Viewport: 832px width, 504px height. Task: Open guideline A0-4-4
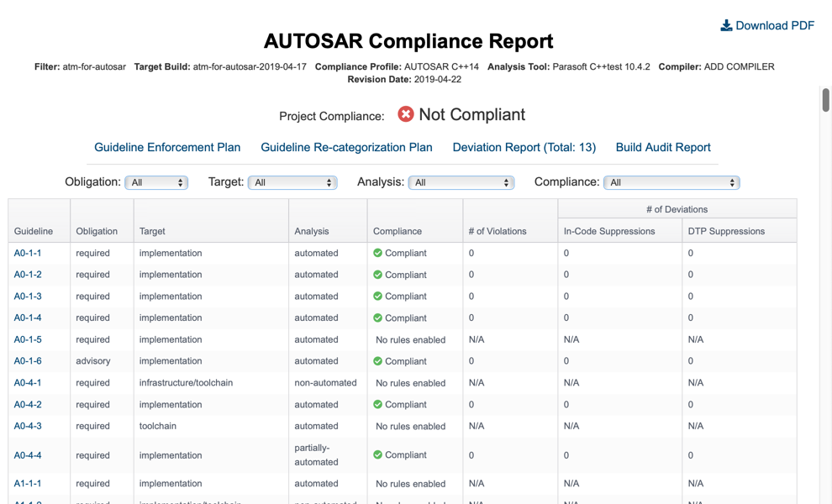(x=28, y=455)
